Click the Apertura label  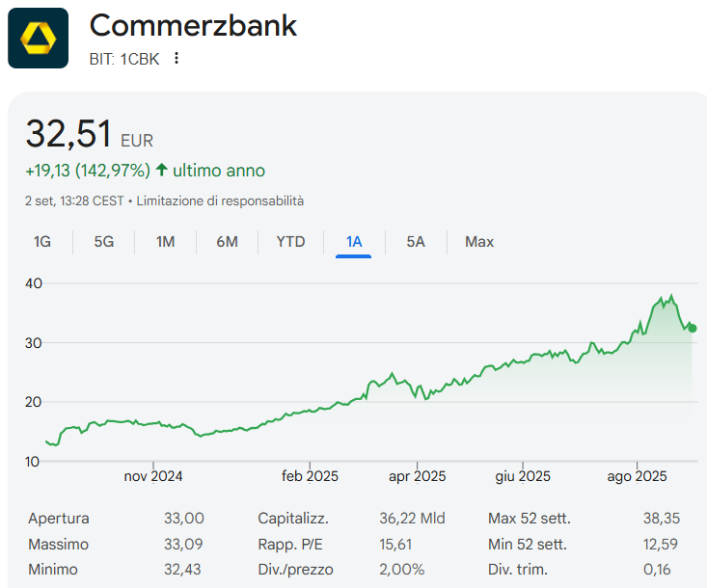pyautogui.click(x=59, y=519)
